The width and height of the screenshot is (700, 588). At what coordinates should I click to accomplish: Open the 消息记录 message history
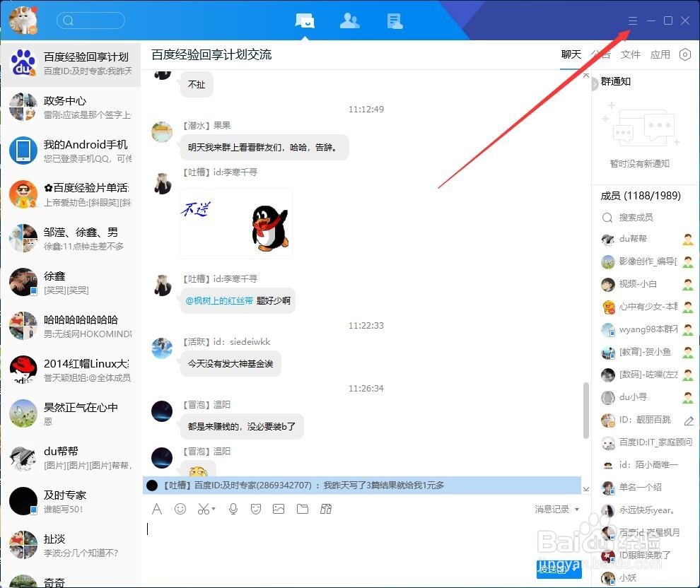click(552, 509)
